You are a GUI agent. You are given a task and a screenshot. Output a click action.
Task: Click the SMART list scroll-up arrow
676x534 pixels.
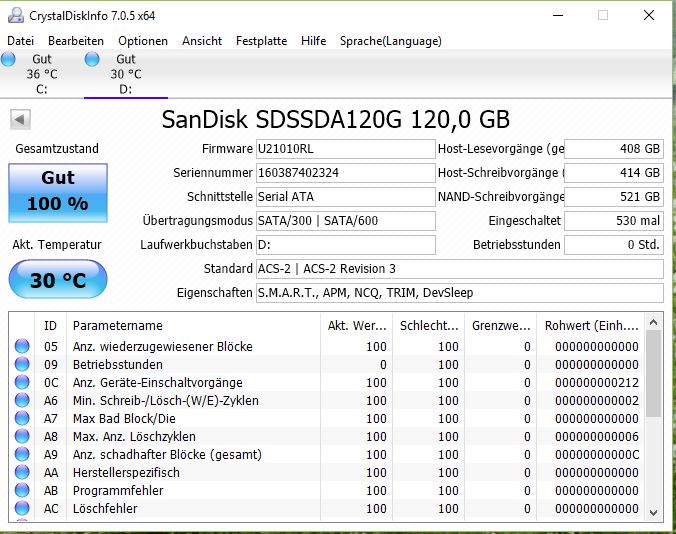(x=653, y=322)
